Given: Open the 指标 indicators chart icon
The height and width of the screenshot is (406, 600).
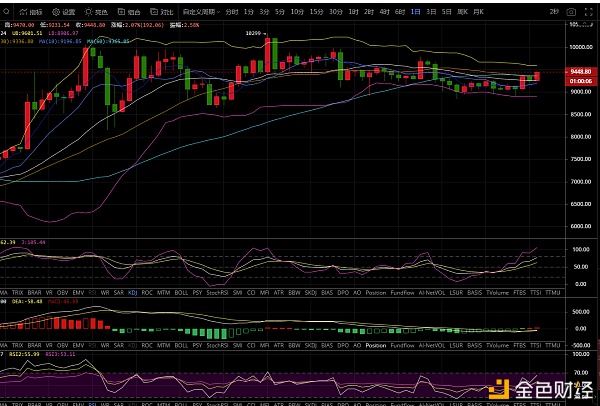Looking at the screenshot, I should click(24, 12).
